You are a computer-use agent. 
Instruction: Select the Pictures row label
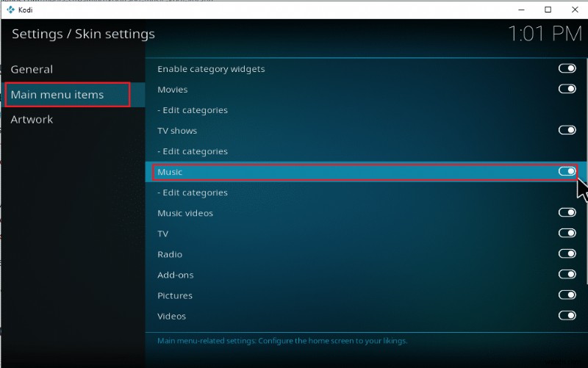tap(175, 296)
